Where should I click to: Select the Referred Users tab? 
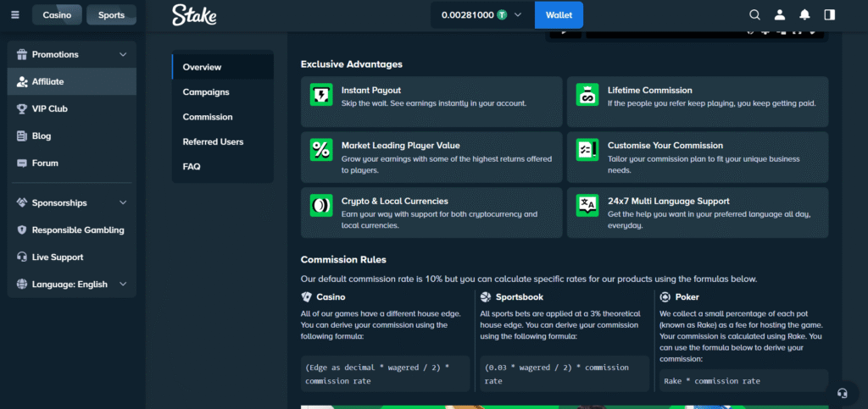pyautogui.click(x=213, y=142)
